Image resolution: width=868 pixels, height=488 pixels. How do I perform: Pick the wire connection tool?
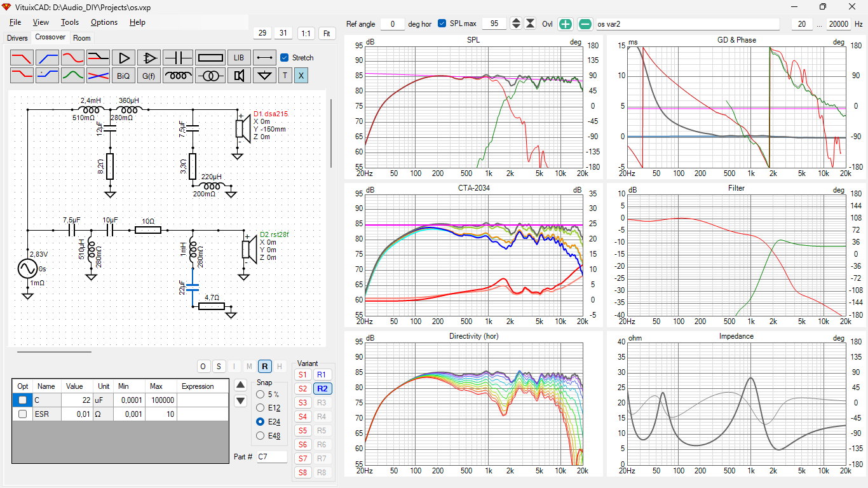[264, 58]
